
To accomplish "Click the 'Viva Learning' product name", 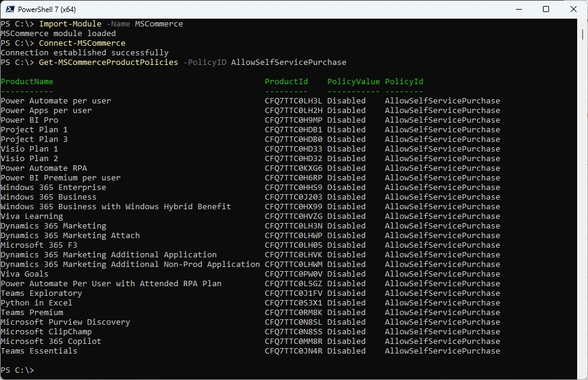I will [32, 216].
